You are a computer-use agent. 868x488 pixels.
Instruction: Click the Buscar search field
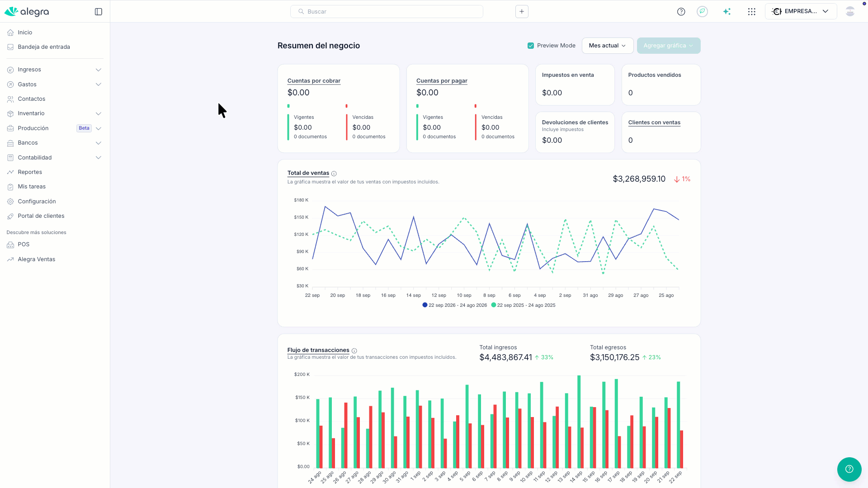(387, 12)
